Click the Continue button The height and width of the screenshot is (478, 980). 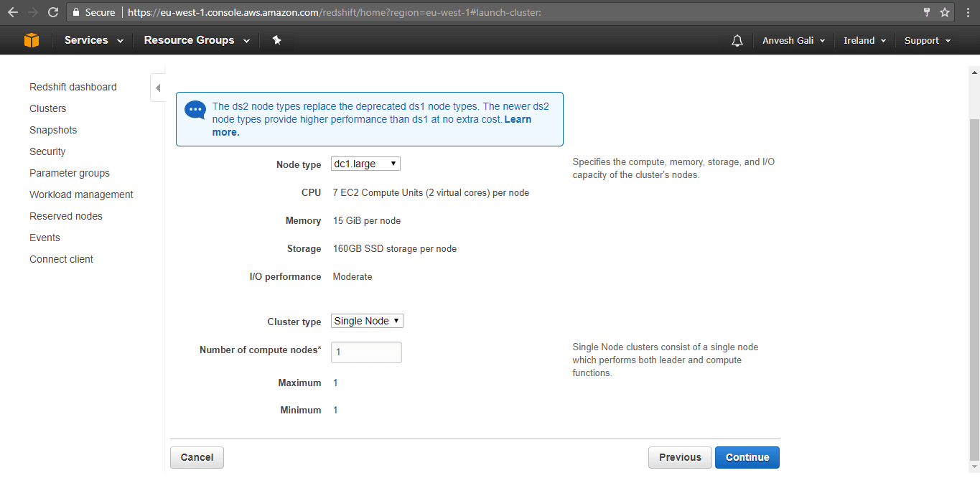747,457
